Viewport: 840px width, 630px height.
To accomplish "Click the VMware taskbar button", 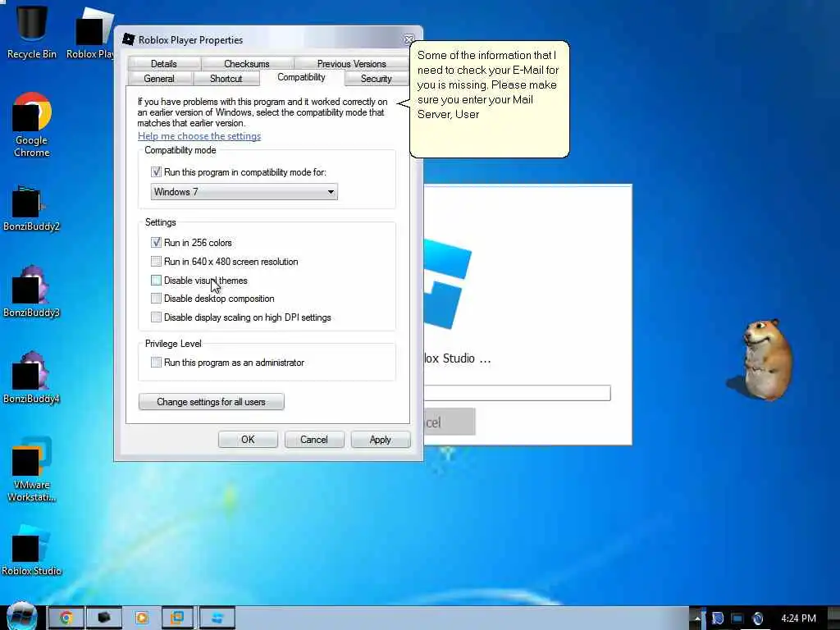I will click(x=178, y=618).
